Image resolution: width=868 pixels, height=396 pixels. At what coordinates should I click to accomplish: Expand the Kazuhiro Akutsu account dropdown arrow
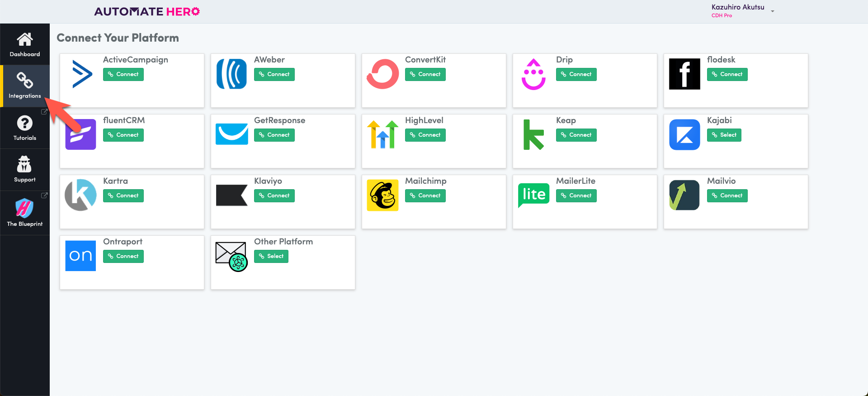click(773, 11)
